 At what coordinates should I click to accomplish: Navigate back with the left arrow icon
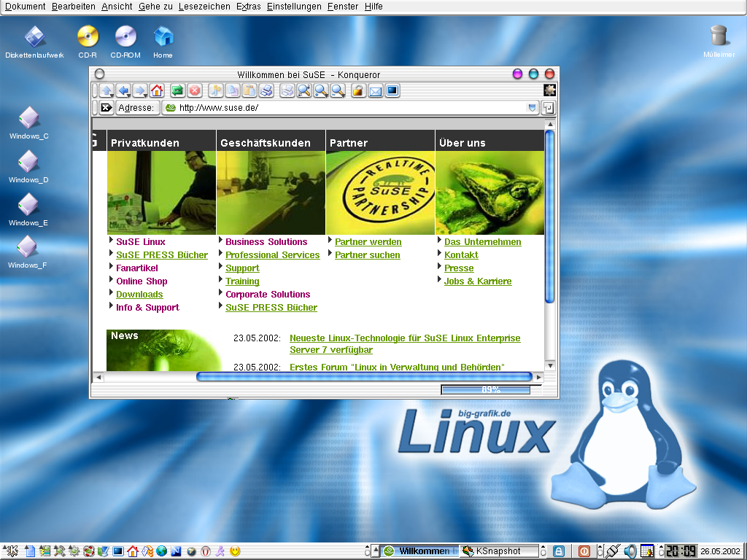[x=124, y=90]
